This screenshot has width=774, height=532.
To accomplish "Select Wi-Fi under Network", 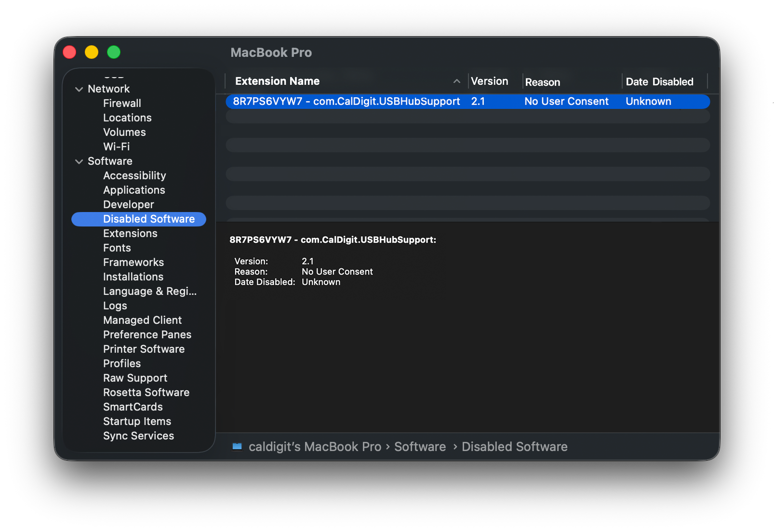I will click(x=116, y=147).
